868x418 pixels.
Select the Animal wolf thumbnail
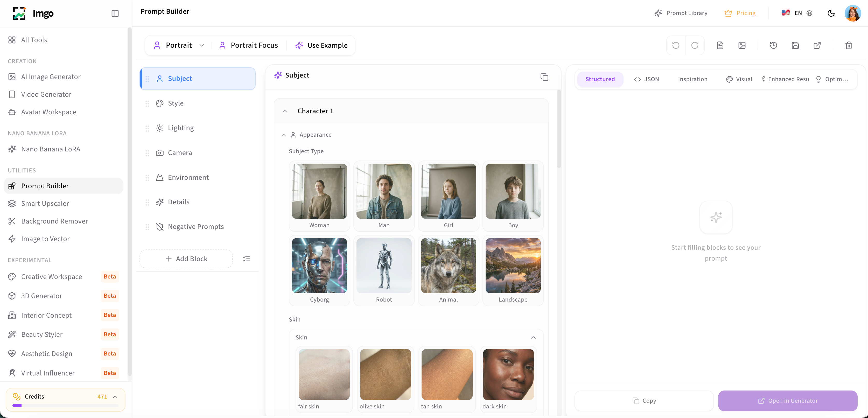click(448, 270)
